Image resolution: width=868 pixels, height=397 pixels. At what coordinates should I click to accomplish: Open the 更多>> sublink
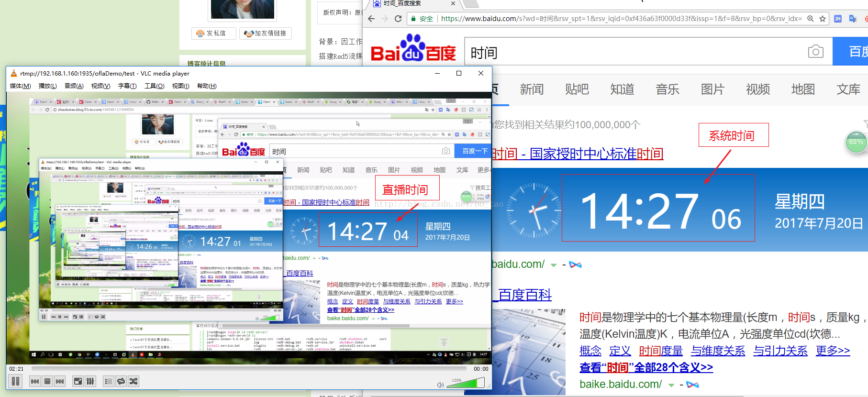tap(833, 351)
